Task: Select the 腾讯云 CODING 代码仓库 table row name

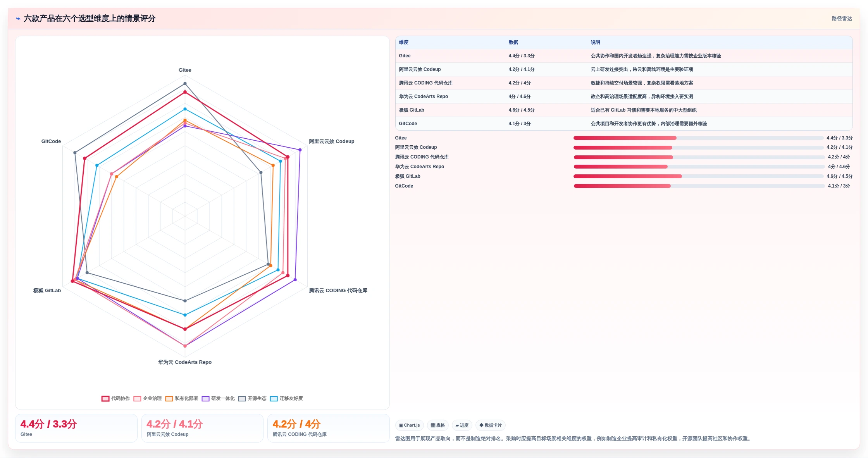Action: click(425, 83)
